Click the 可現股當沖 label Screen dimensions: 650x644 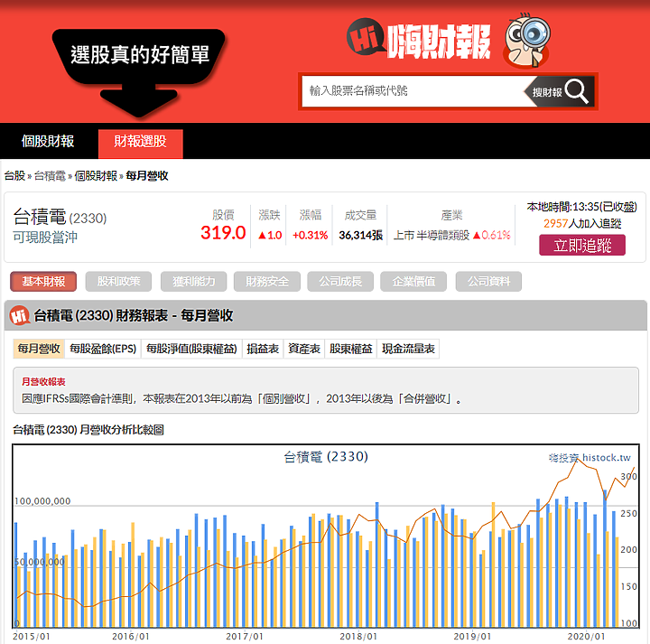point(45,238)
